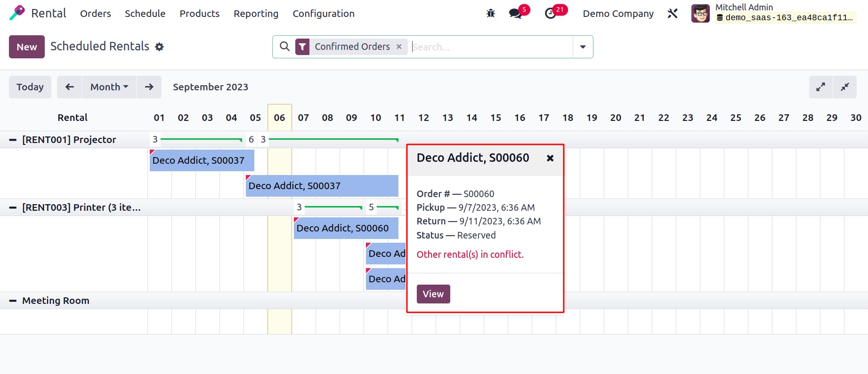Open the chat conversations icon

point(516,14)
